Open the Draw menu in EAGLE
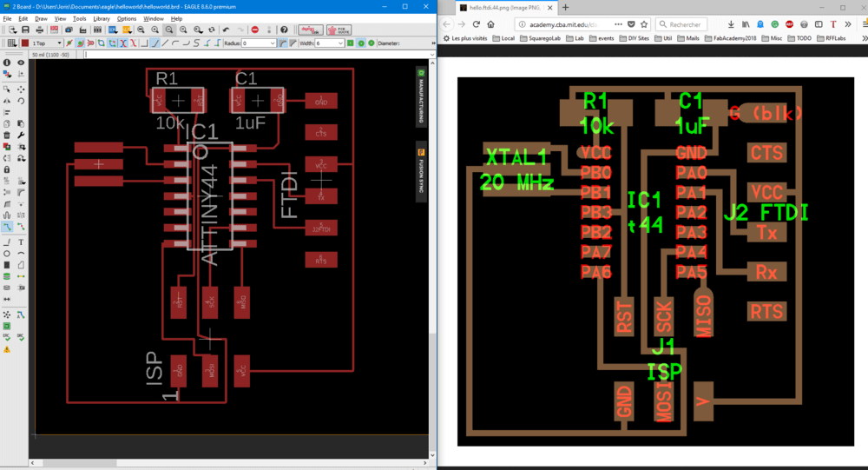 click(x=41, y=18)
